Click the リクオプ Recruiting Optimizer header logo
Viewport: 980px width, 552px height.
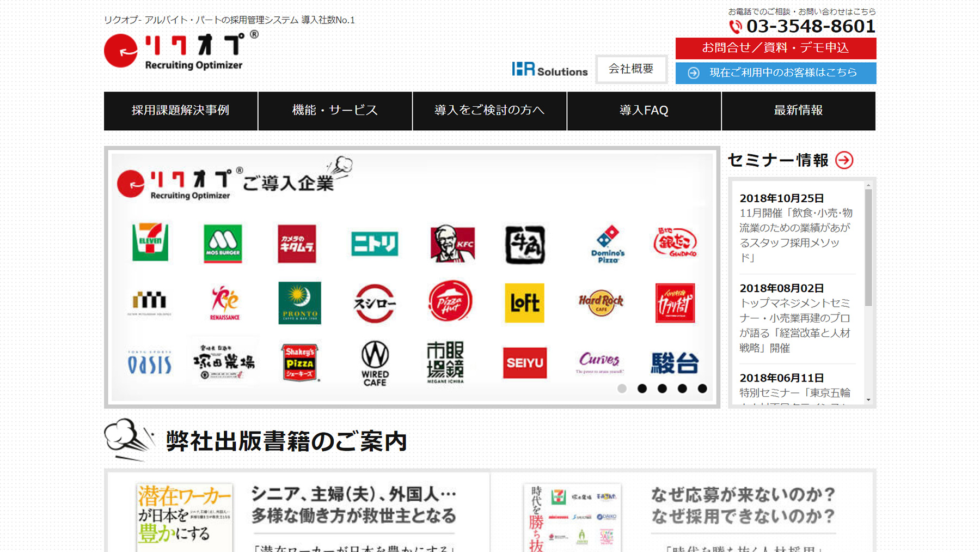coord(181,51)
